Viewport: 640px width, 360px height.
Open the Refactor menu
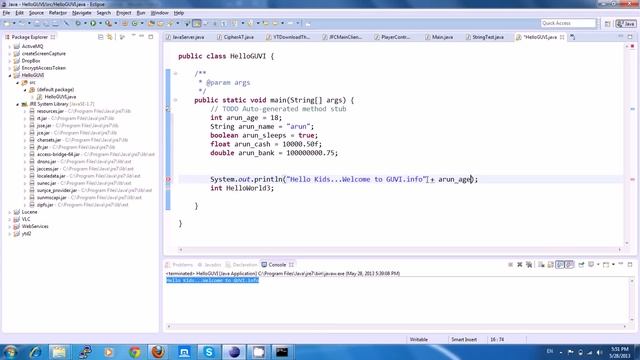tap(58, 13)
